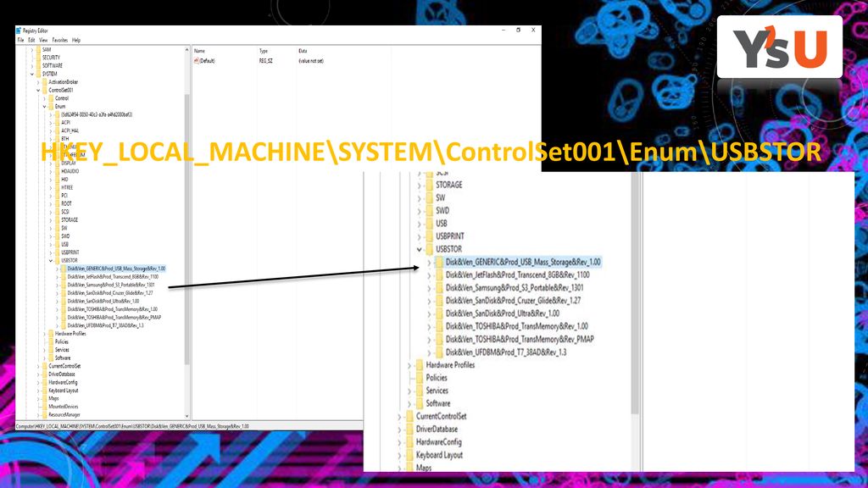This screenshot has width=868, height=488.
Task: Click Policies folder icon in the enlarged inset
Action: pyautogui.click(x=420, y=378)
